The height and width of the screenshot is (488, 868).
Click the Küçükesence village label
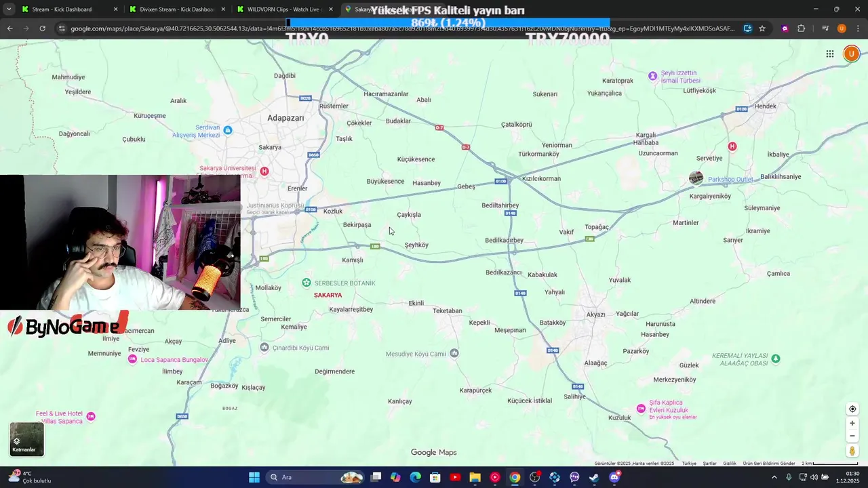416,159
